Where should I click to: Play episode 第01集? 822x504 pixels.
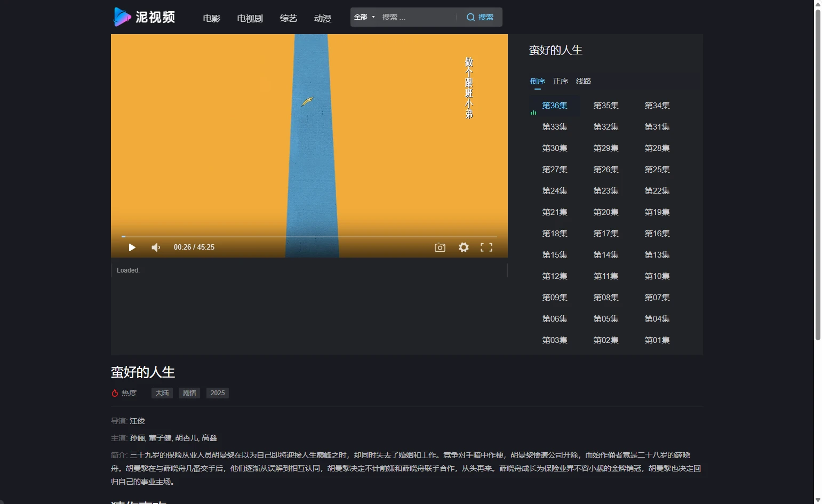[657, 340]
